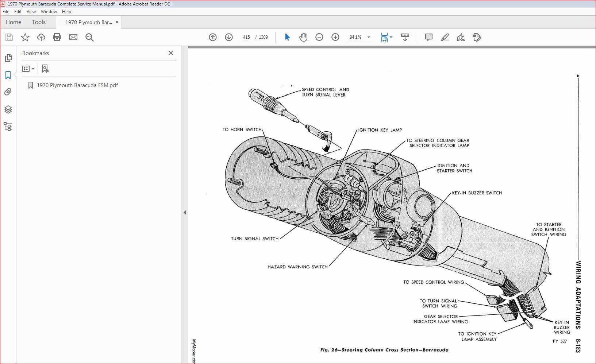Select the 1970 Plymouth Bar... document tab
This screenshot has width=596, height=364.
(89, 22)
